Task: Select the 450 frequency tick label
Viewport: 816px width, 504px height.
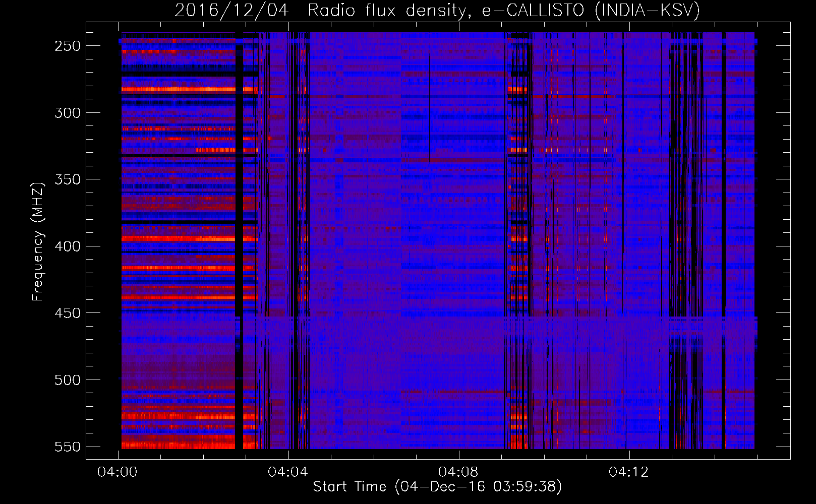Action: pyautogui.click(x=68, y=313)
